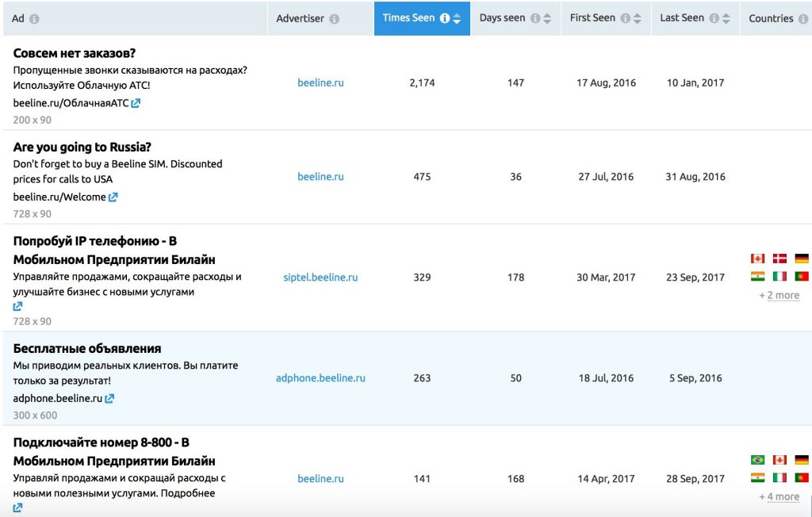Click the Germany flag in siptel.beeline.ru row

(x=802, y=258)
